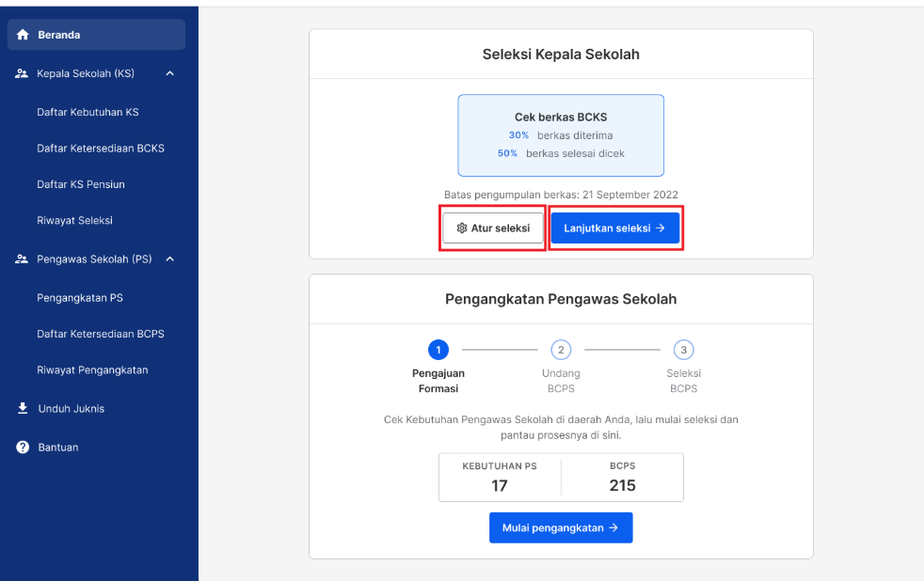
Task: Select step 3 Seleksi BCPS circle
Action: [683, 350]
